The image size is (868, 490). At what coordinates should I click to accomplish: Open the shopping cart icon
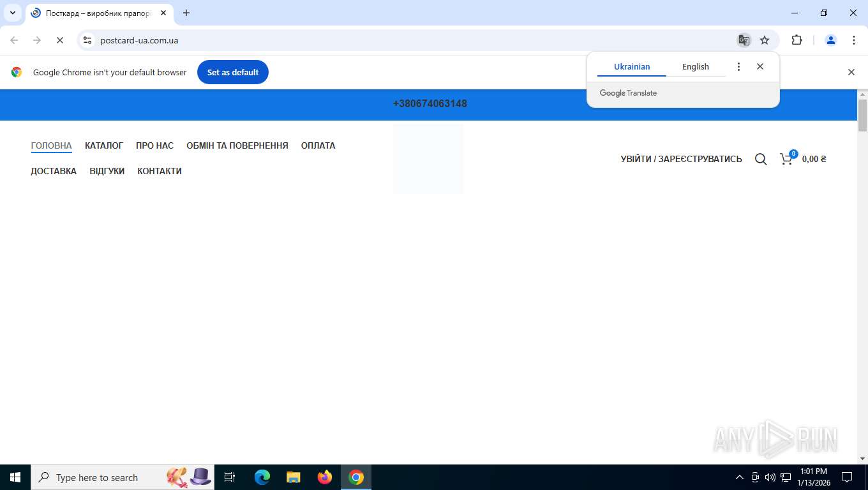[788, 158]
